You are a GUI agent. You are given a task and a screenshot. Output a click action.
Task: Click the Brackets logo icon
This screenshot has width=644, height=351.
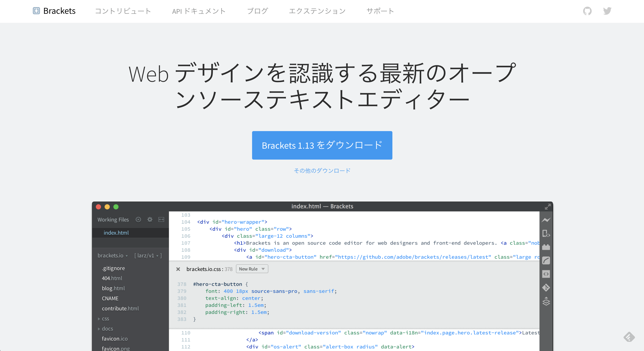(36, 11)
